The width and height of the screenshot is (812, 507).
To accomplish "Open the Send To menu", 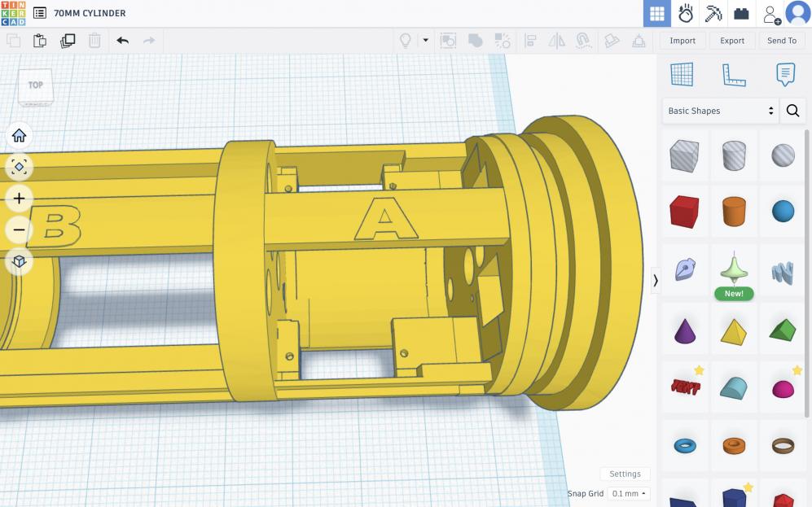I will [x=781, y=41].
